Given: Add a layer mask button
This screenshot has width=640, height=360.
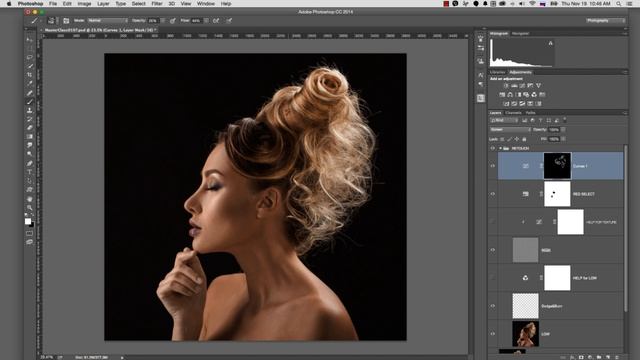Looking at the screenshot, I should coord(581,357).
